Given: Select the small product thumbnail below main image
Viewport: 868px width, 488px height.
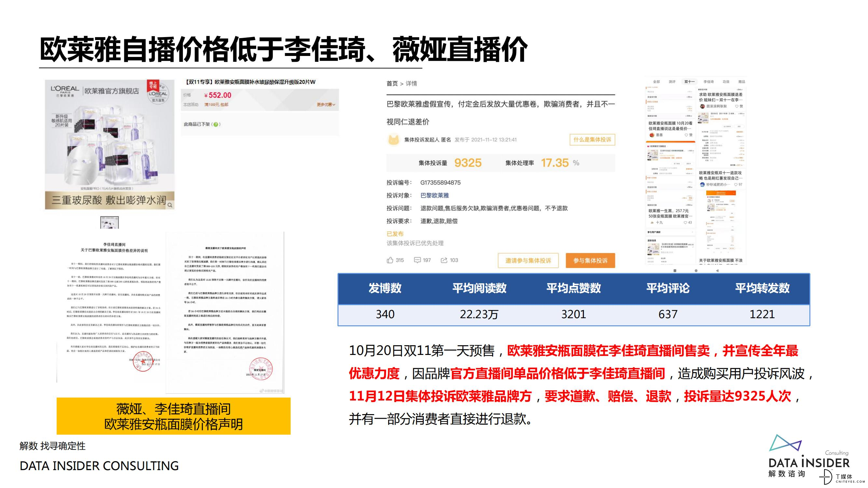Looking at the screenshot, I should pyautogui.click(x=109, y=223).
